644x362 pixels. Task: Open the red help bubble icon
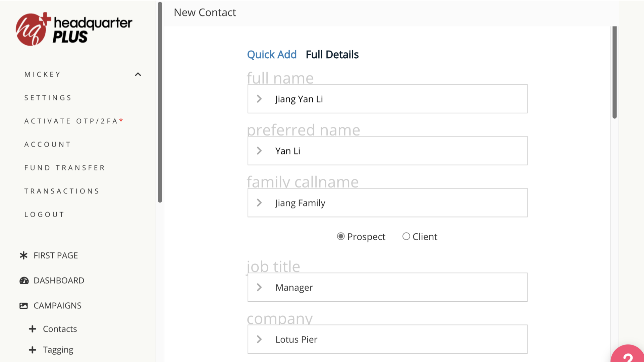point(627,355)
